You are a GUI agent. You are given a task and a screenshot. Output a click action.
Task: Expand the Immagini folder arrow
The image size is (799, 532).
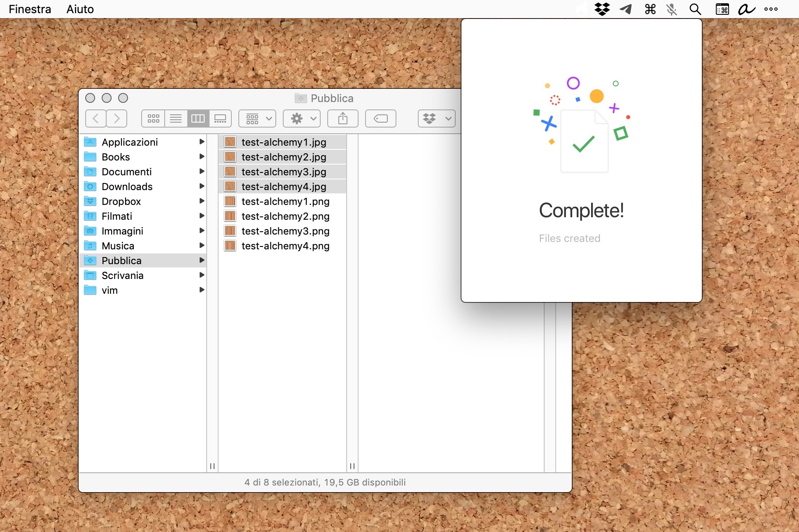point(202,231)
